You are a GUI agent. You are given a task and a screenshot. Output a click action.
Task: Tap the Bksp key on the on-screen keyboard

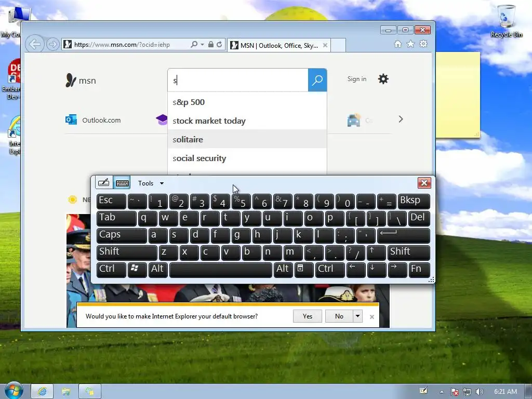tap(414, 201)
